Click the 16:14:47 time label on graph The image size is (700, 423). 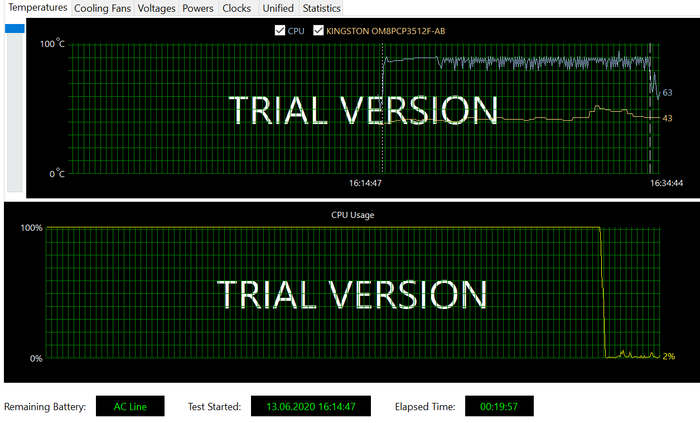tap(365, 183)
